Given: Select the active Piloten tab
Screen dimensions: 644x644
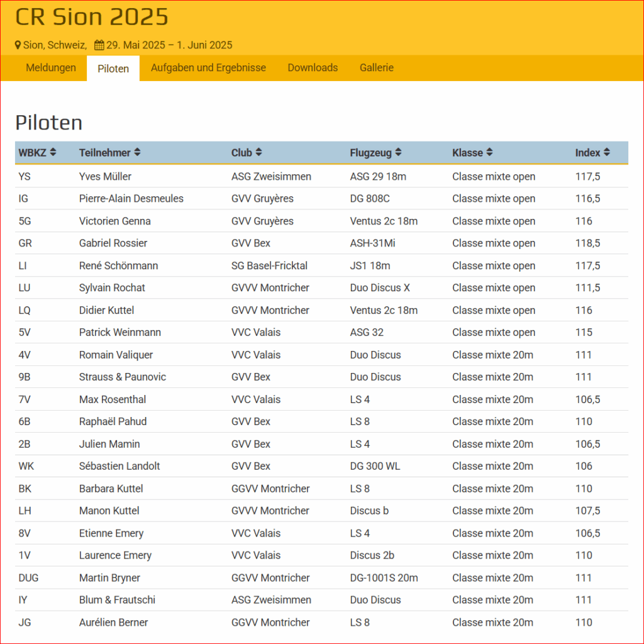Looking at the screenshot, I should pyautogui.click(x=113, y=69).
